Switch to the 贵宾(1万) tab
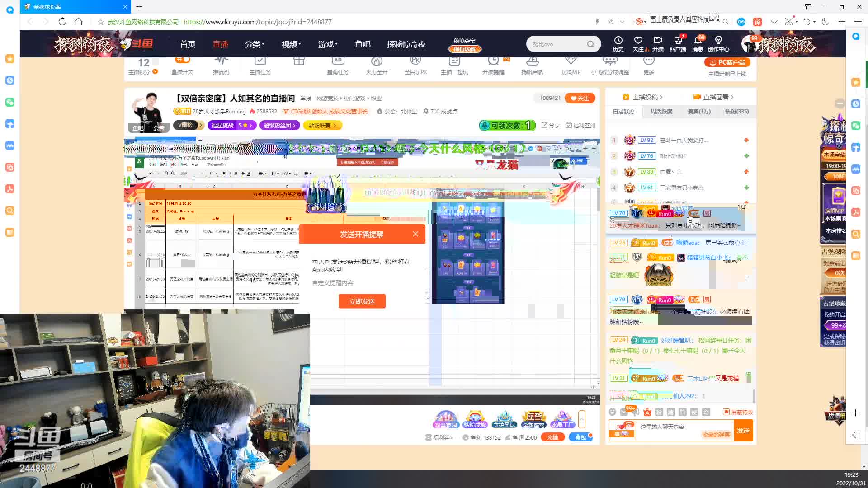The height and width of the screenshot is (488, 868). coord(699,111)
